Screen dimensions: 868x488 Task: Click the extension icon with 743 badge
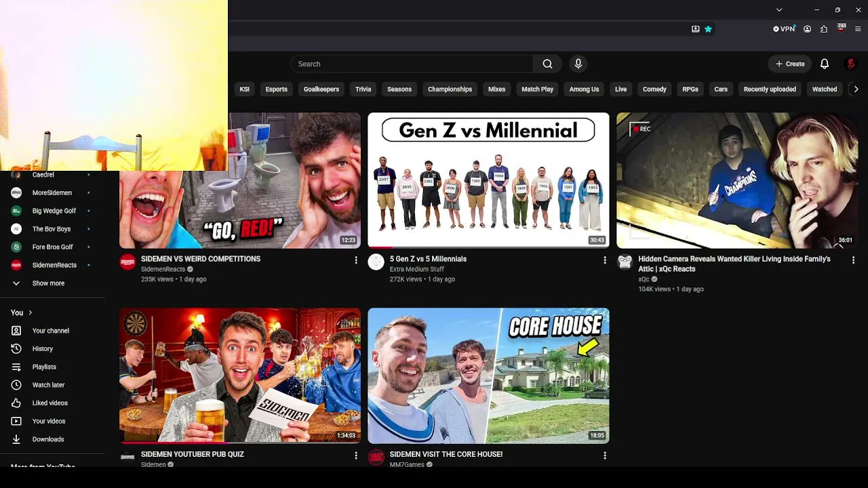click(x=841, y=28)
